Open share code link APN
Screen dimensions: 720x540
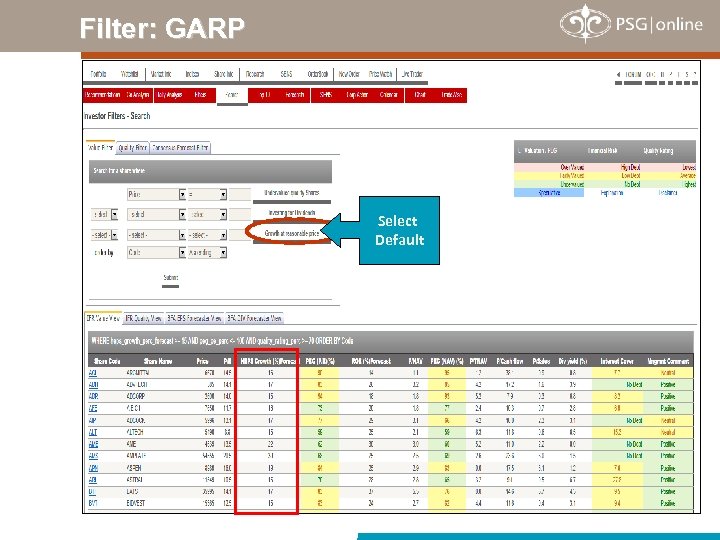coord(93,468)
